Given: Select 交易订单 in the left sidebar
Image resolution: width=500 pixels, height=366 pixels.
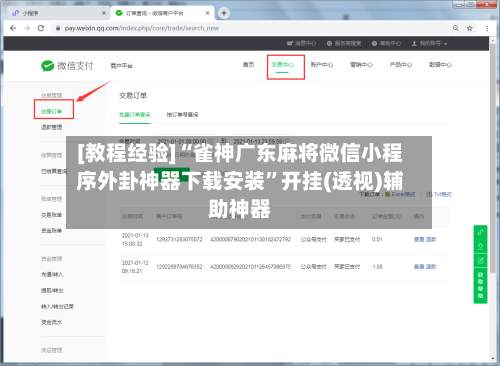Looking at the screenshot, I should 52,111.
